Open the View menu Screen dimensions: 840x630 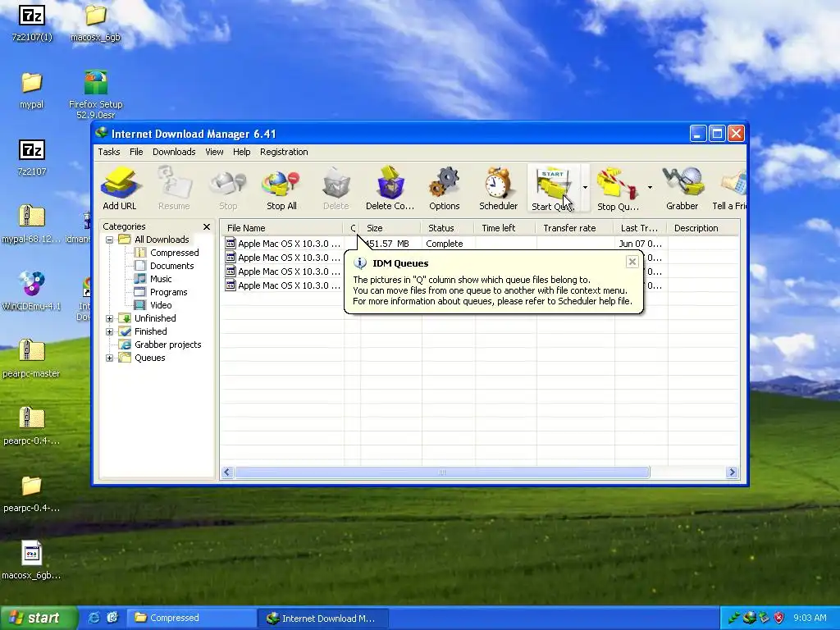pos(214,152)
